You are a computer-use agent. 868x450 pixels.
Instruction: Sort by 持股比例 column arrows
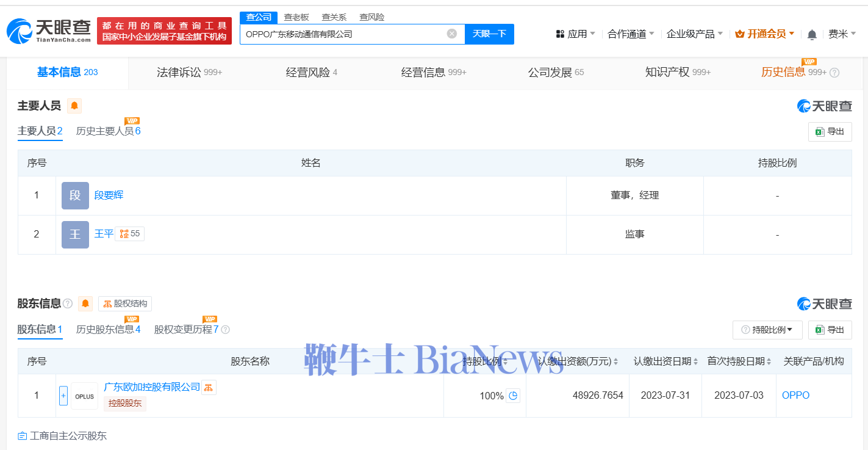click(x=505, y=361)
